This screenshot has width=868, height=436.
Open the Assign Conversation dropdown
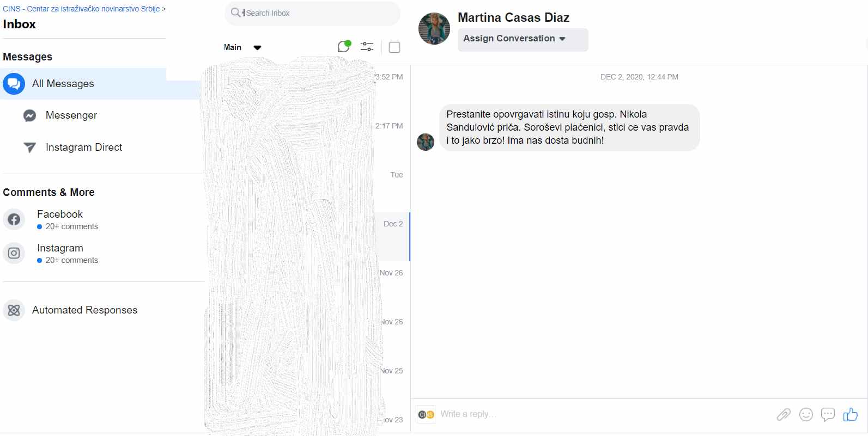click(x=522, y=39)
